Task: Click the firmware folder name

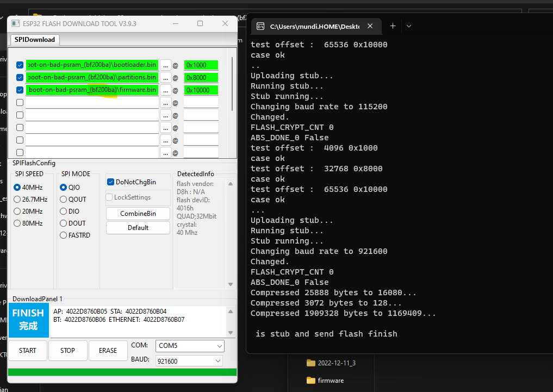Action: (331, 381)
